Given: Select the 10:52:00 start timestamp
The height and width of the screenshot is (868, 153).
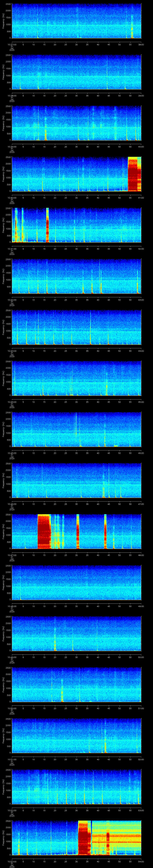Looking at the screenshot, I should 12,810.
